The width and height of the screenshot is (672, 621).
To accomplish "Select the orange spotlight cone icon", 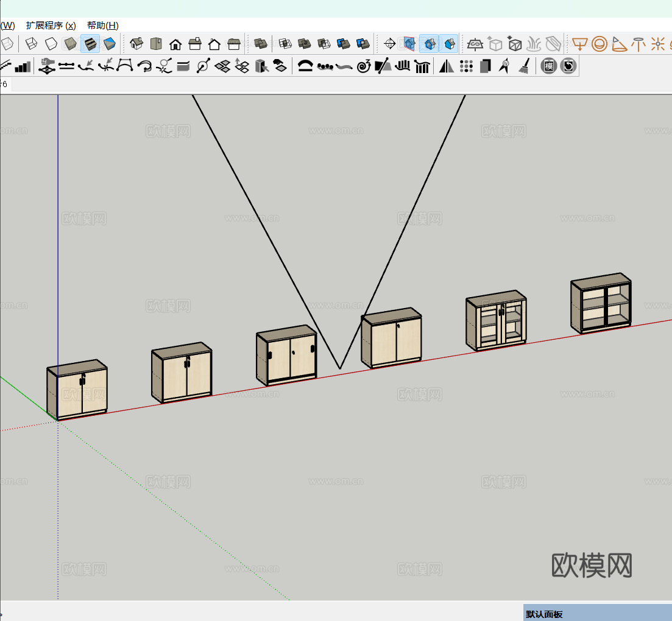I will (x=619, y=44).
